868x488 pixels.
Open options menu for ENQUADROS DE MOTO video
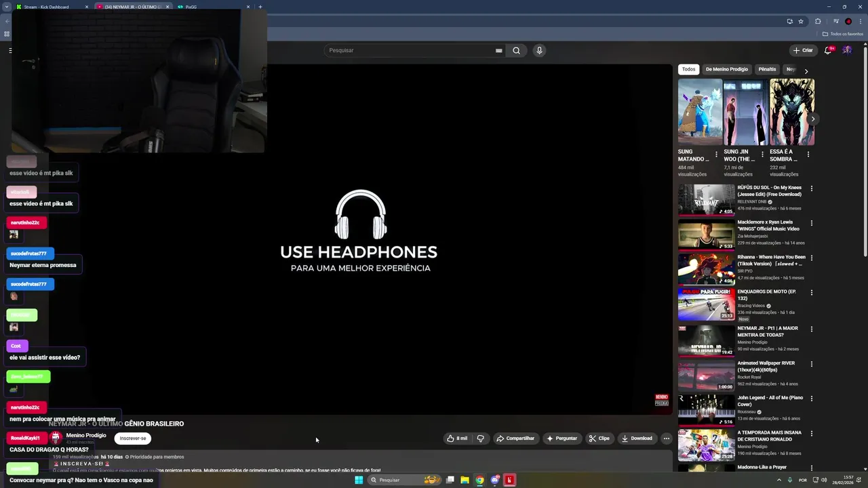(x=812, y=292)
